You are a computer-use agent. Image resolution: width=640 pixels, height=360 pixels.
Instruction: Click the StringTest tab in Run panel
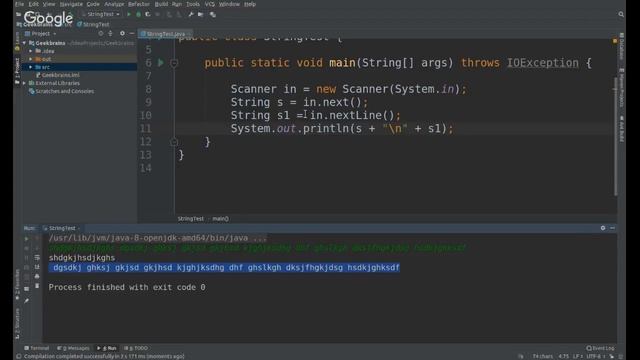coord(62,228)
